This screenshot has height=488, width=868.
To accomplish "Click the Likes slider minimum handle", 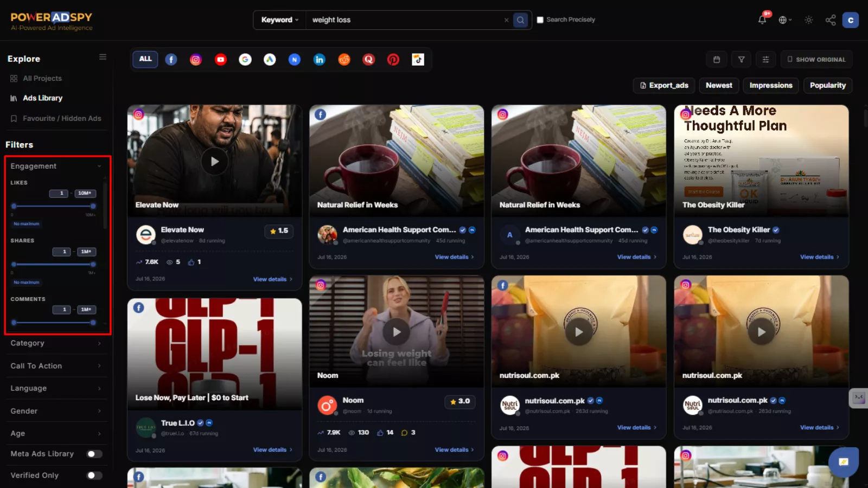I will click(14, 206).
